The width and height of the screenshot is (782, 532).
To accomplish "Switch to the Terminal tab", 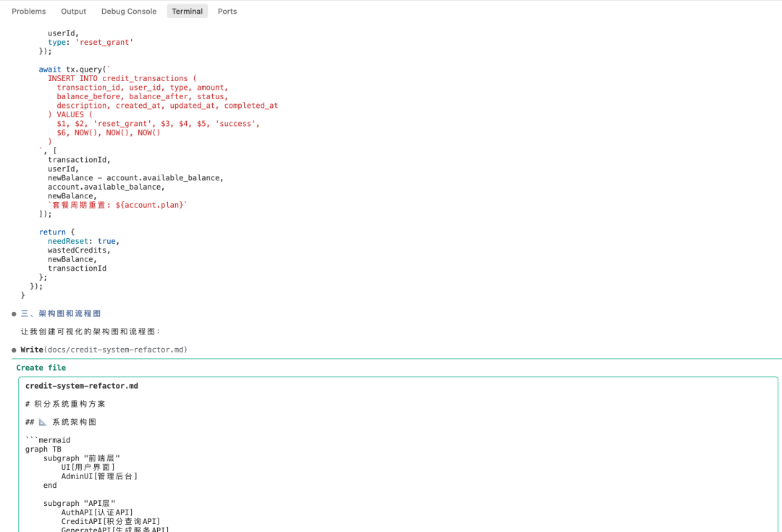I will [187, 11].
